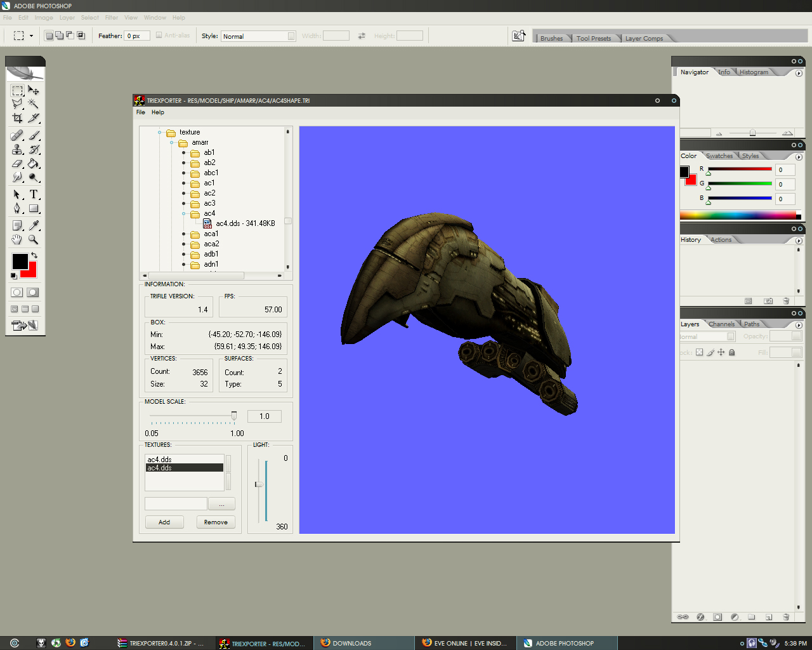This screenshot has width=812, height=650.
Task: Open Downloads window from the taskbar
Action: [351, 643]
